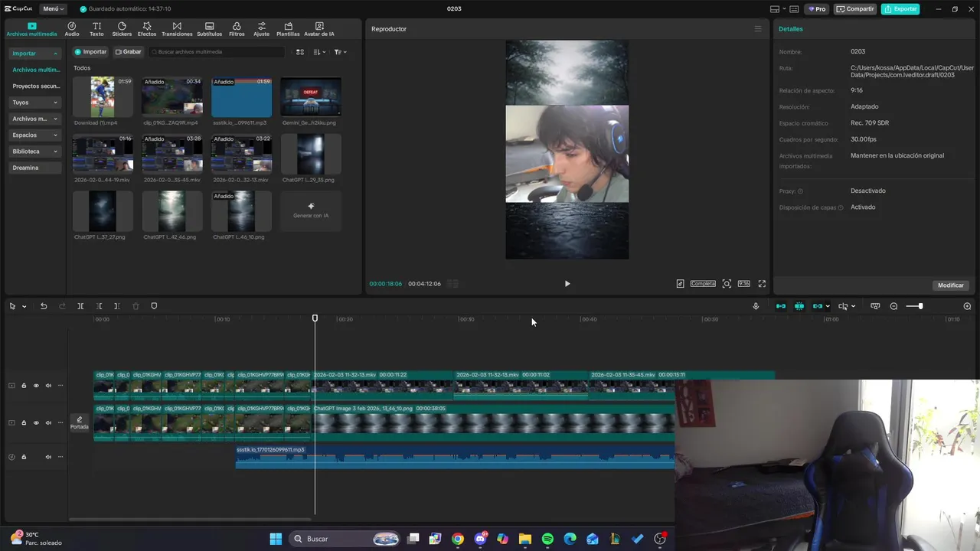980x551 pixels.
Task: Mute the audio track with the speaker icon
Action: 48,457
